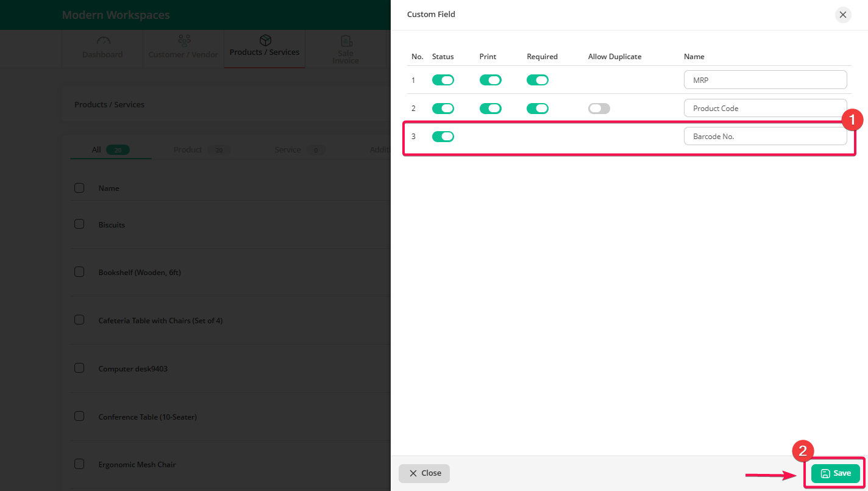The image size is (868, 491).
Task: Open the Sale Invoice icon
Action: [x=346, y=41]
